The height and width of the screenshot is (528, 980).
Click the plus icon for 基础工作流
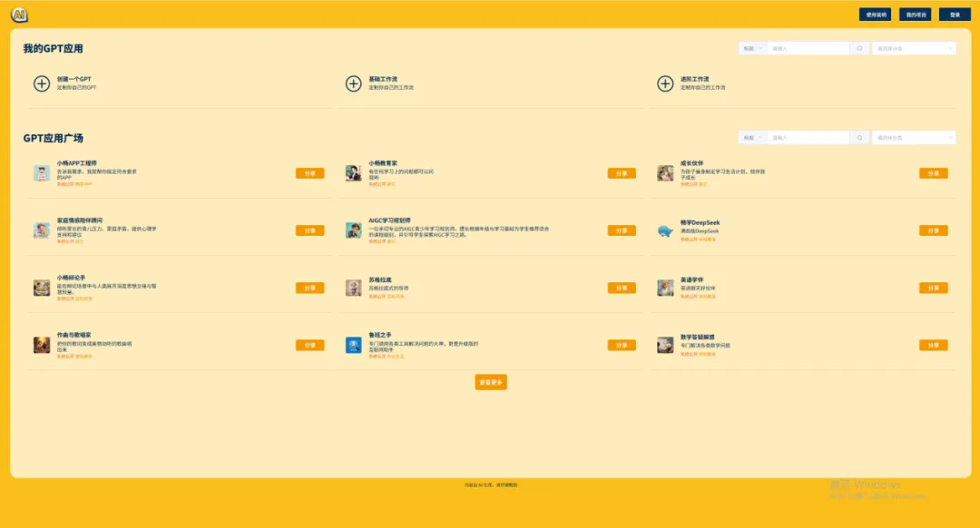(x=353, y=83)
